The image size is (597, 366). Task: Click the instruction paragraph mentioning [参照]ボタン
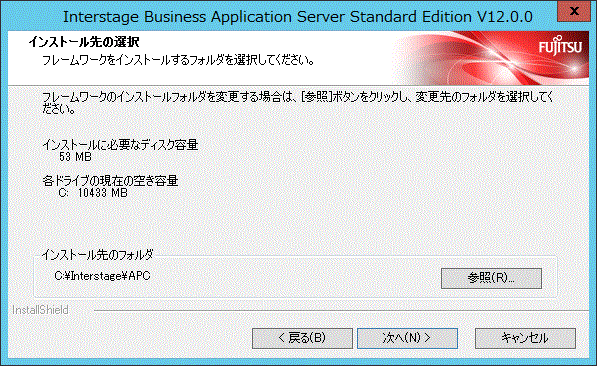[x=297, y=103]
